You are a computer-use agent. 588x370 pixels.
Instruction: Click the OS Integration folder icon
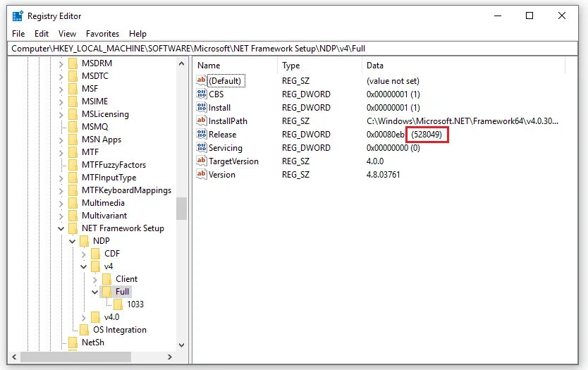[85, 330]
